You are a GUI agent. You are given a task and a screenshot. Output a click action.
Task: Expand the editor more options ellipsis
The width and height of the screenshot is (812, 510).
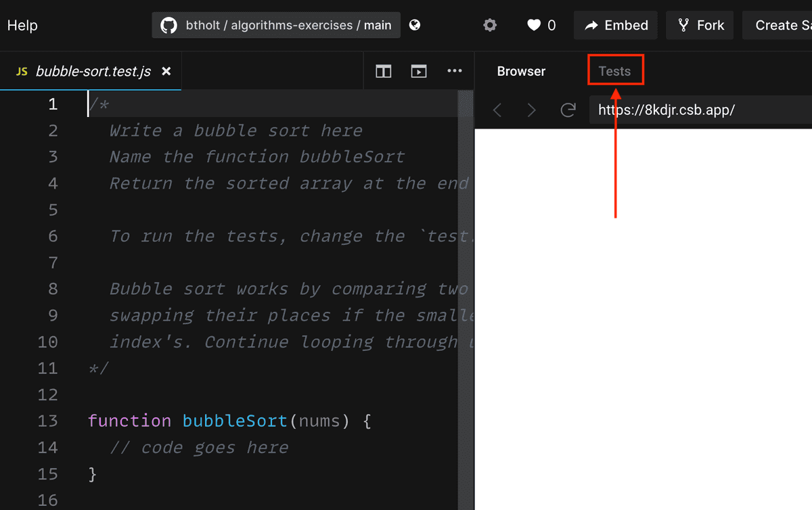455,71
